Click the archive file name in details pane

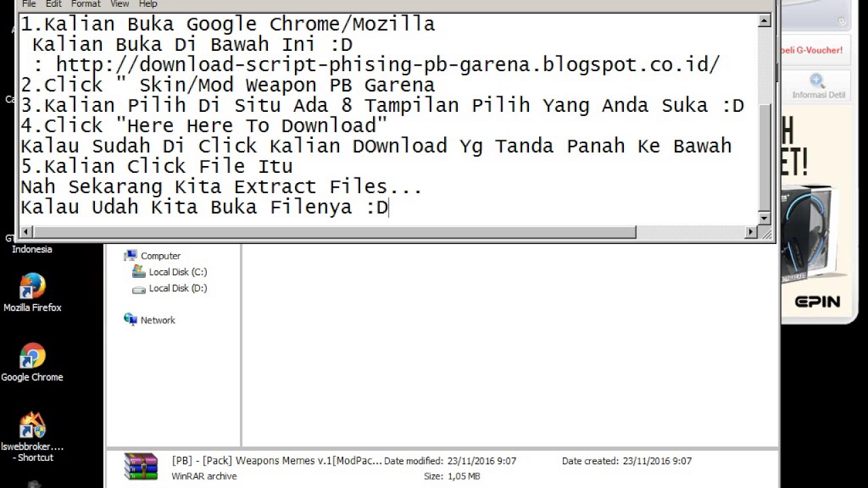point(277,461)
